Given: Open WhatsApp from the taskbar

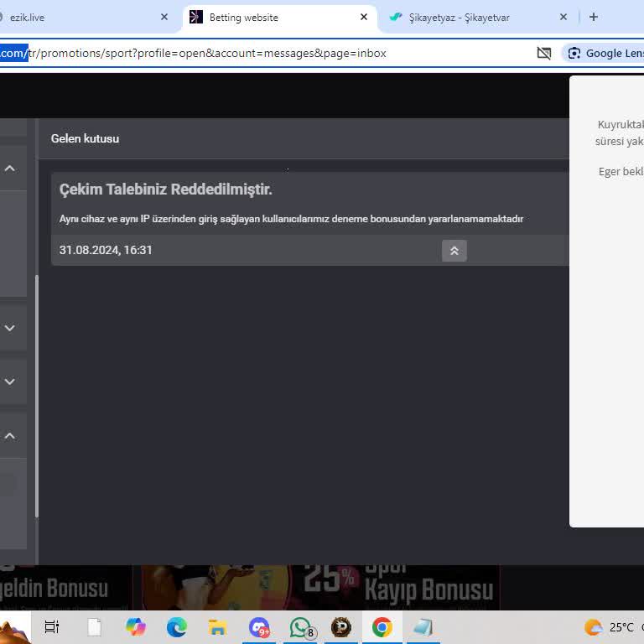Looking at the screenshot, I should tap(300, 627).
